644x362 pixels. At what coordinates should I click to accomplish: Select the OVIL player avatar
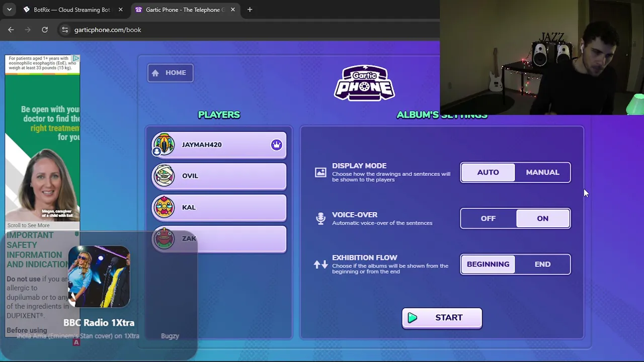click(x=164, y=176)
